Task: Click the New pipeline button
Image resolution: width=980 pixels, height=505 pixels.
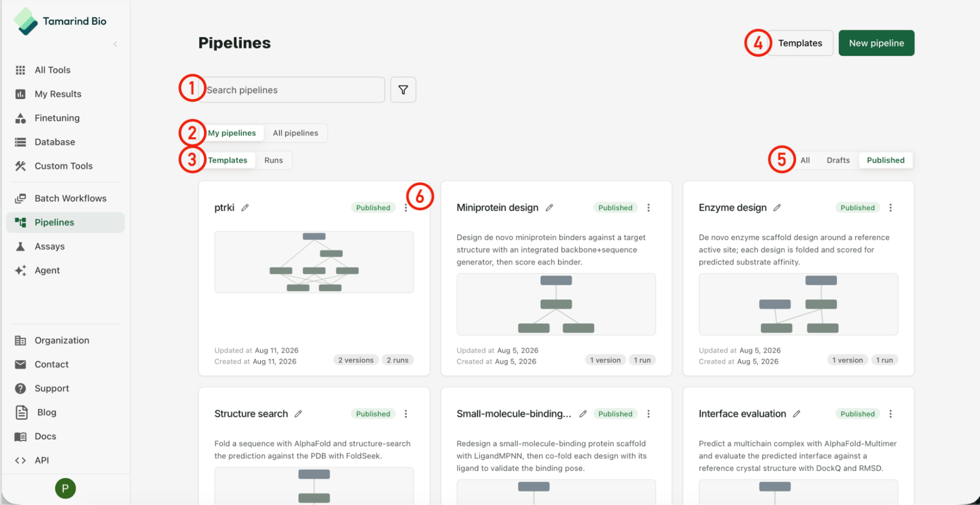Action: tap(877, 43)
